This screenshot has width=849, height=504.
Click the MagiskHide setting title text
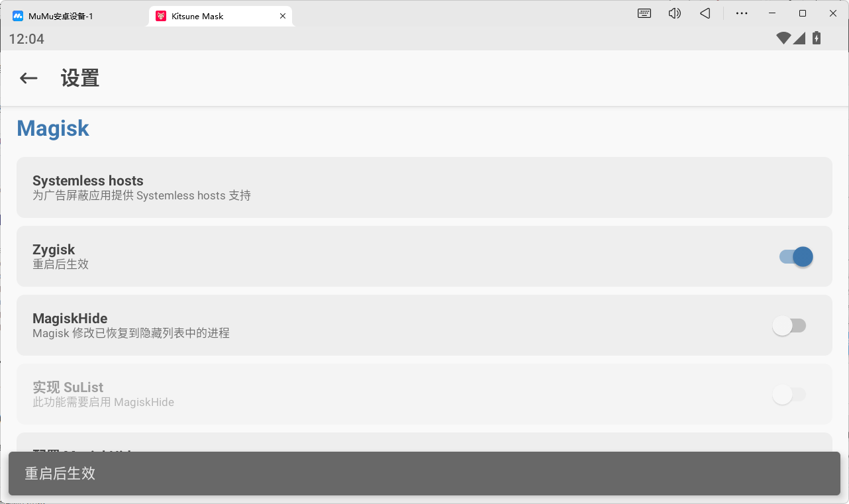(70, 319)
